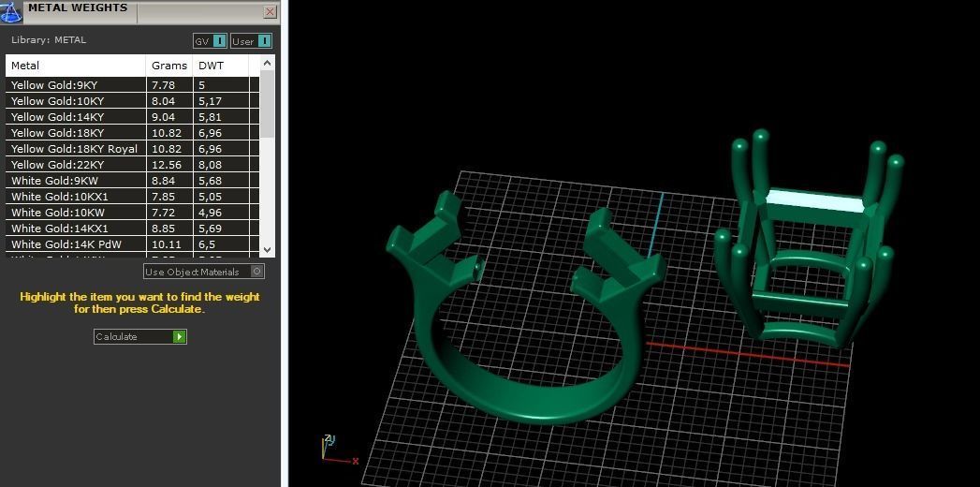Click the metal list scrollbar thumb
980x487 pixels.
[268, 104]
